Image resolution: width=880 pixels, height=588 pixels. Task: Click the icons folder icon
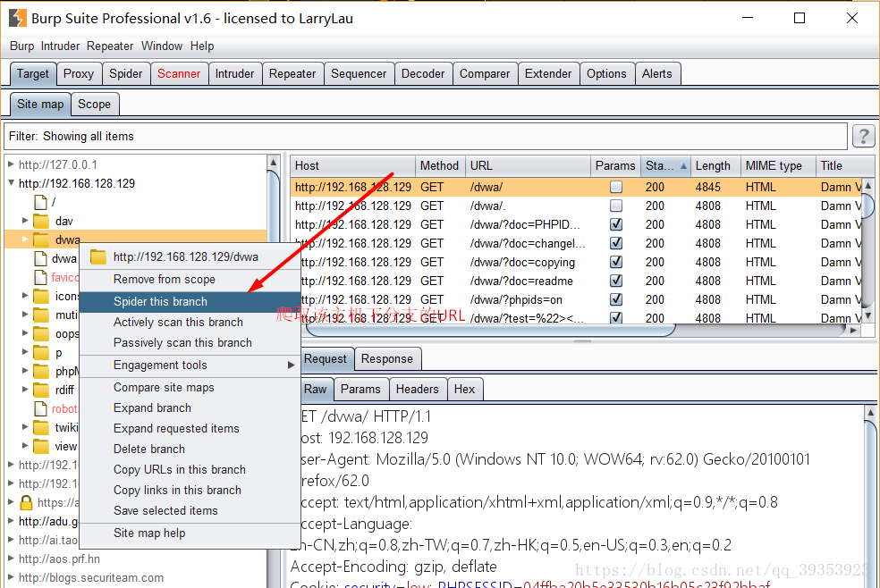[x=41, y=296]
